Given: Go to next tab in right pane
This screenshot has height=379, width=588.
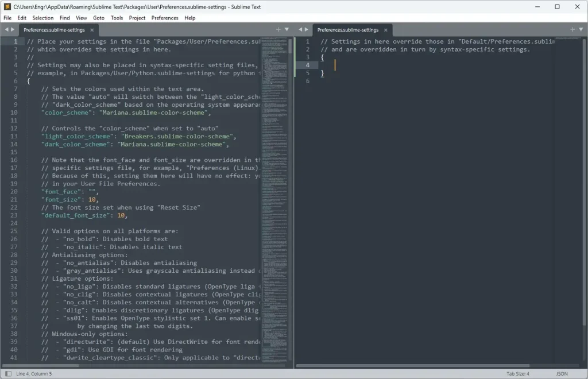Looking at the screenshot, I should 307,29.
